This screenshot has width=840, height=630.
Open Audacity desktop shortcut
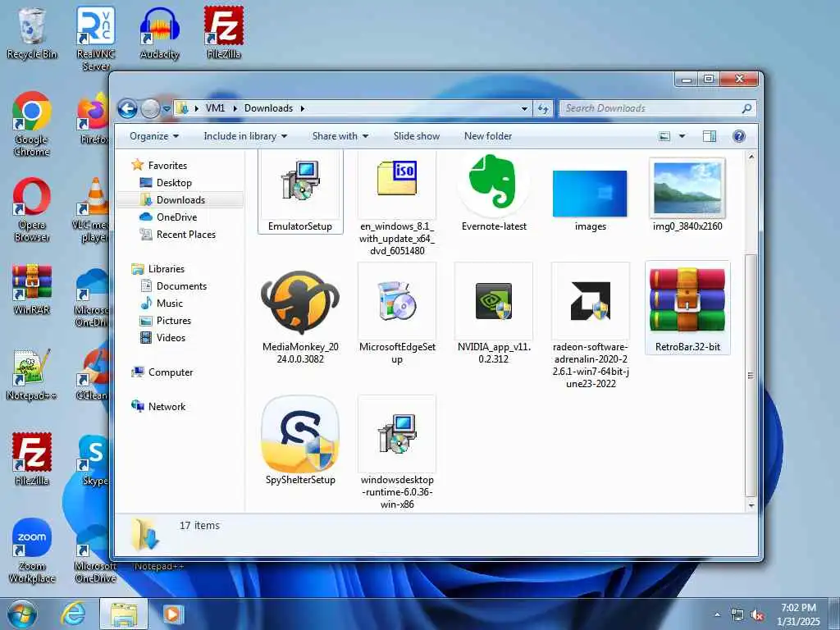coord(159,33)
